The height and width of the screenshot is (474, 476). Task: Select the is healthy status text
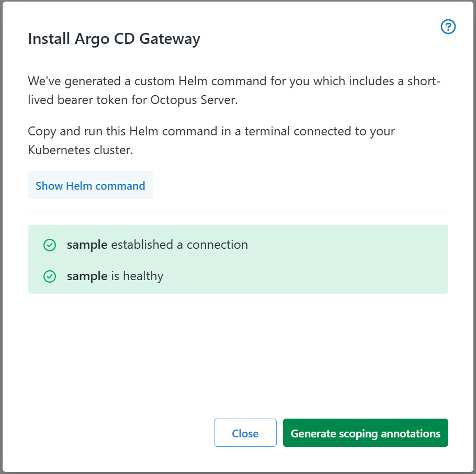pos(137,276)
